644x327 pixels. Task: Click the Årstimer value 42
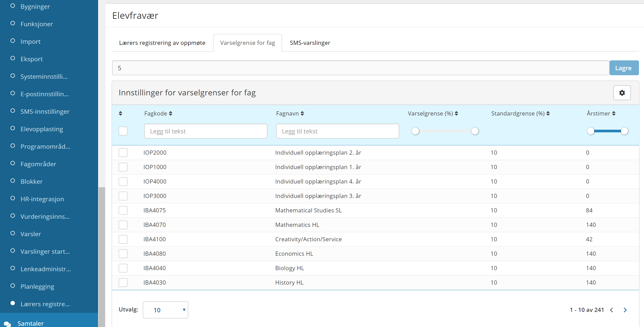click(x=589, y=239)
